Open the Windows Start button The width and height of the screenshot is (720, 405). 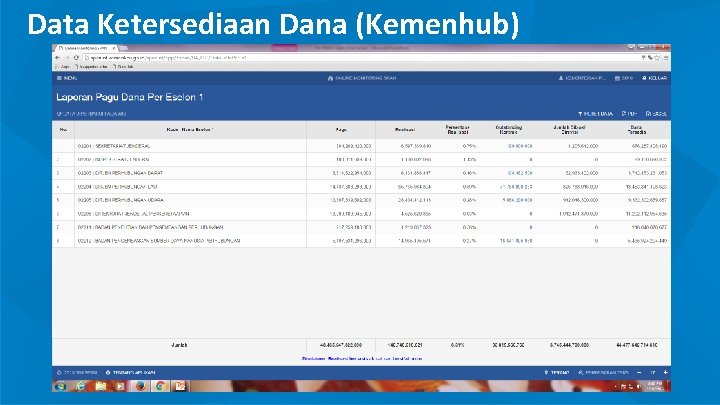60,386
